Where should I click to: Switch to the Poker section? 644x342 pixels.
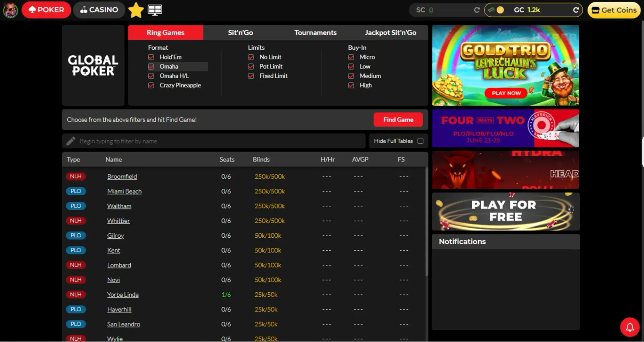46,10
